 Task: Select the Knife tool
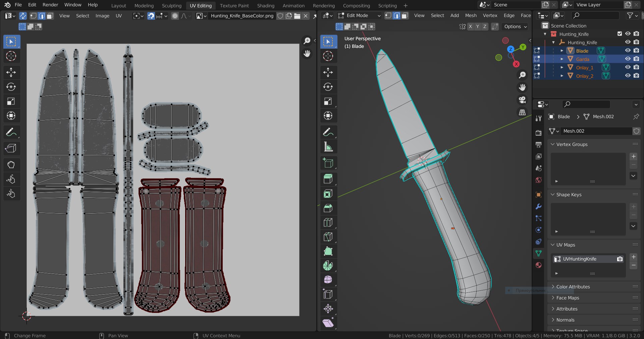click(328, 237)
